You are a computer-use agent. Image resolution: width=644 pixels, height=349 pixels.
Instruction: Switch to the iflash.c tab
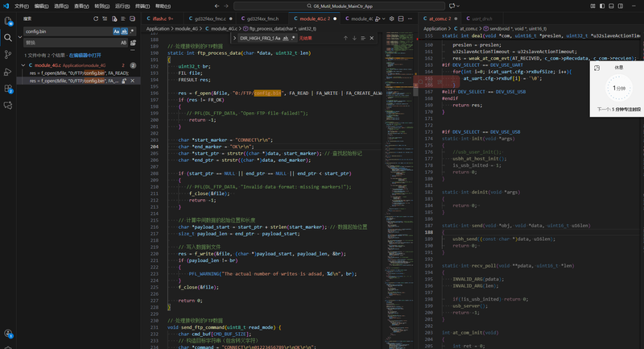coord(159,18)
